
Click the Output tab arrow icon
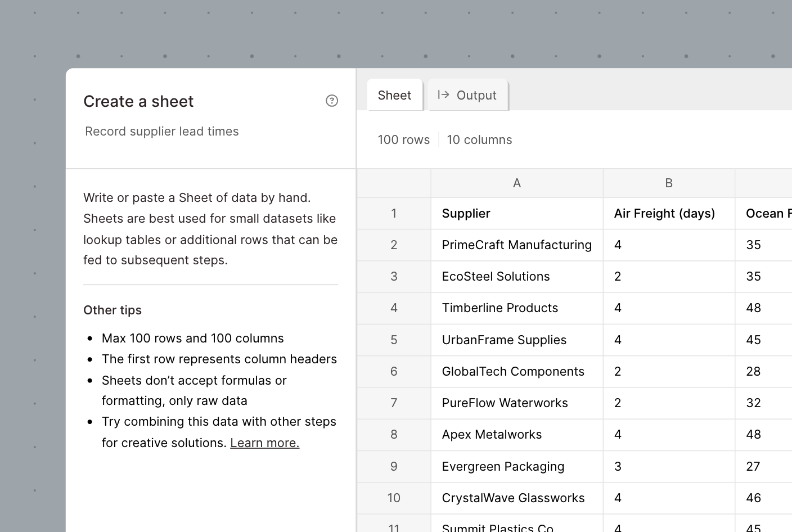click(x=443, y=94)
